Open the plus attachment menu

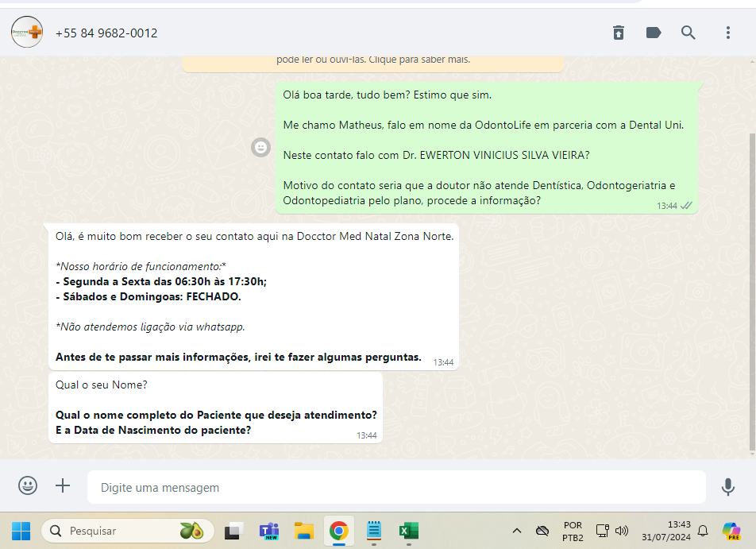click(63, 485)
